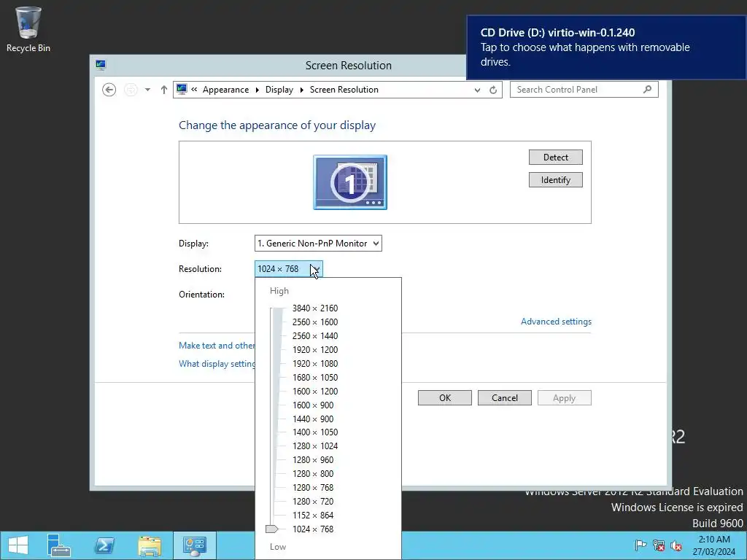Click the OK button
747x560 pixels.
[445, 398]
